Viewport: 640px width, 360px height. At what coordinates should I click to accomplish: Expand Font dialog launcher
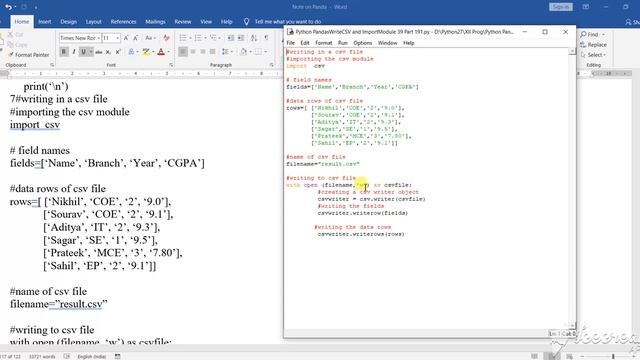(x=171, y=65)
